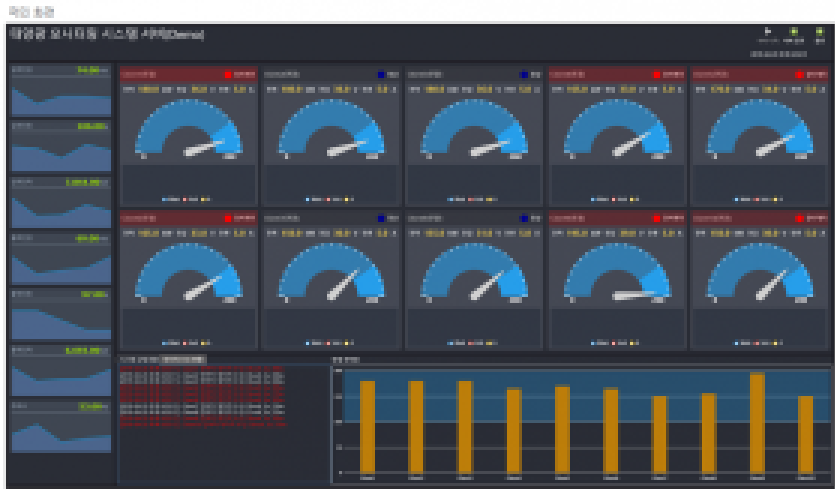Screen dimensions: 835x489
Task: Open bottom-row fourth gauge with horizontal needle
Action: click(617, 272)
